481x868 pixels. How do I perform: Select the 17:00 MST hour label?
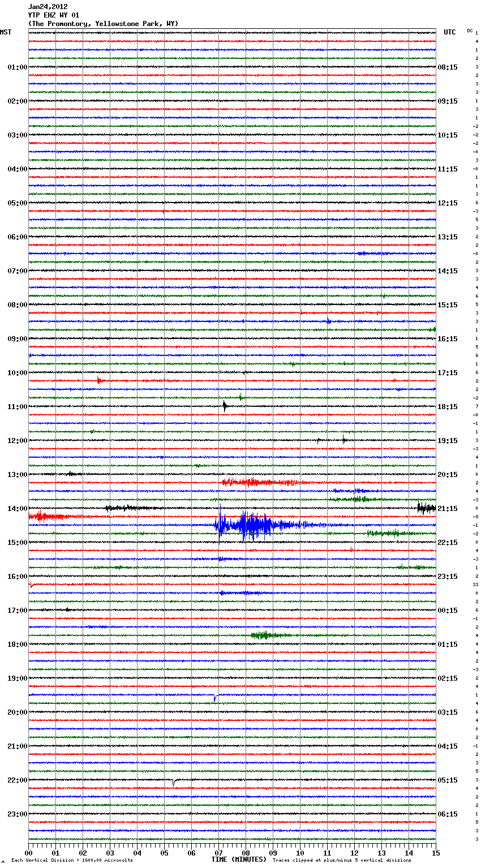point(18,611)
